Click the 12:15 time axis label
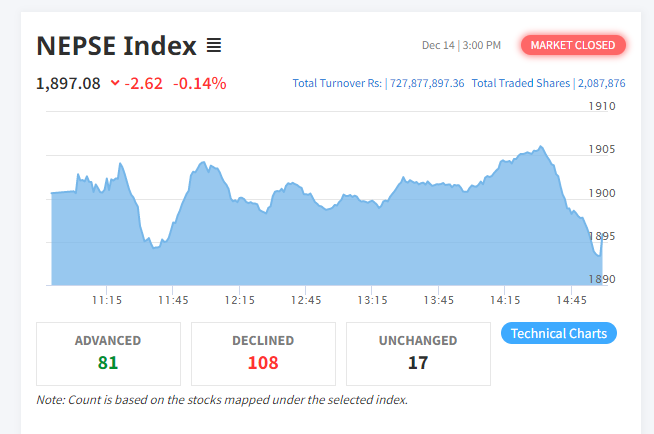Image resolution: width=654 pixels, height=434 pixels. coord(240,300)
